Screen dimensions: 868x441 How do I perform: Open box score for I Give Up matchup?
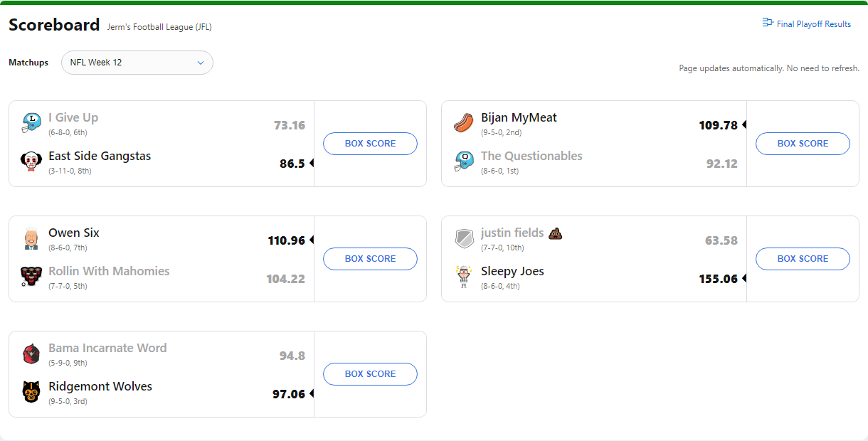370,144
